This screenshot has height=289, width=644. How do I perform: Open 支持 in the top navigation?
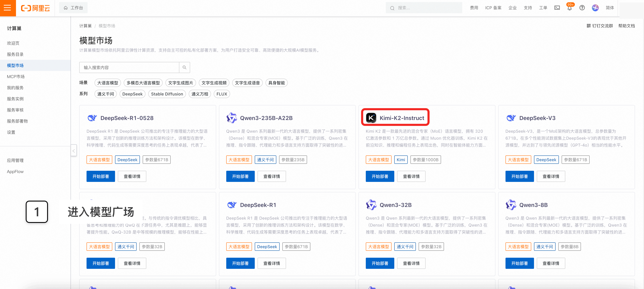pyautogui.click(x=528, y=8)
